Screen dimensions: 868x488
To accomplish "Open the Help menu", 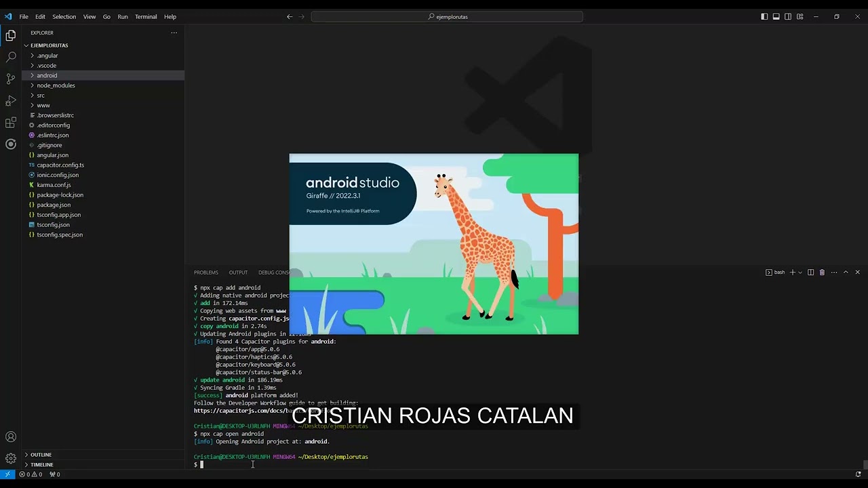I will click(170, 16).
